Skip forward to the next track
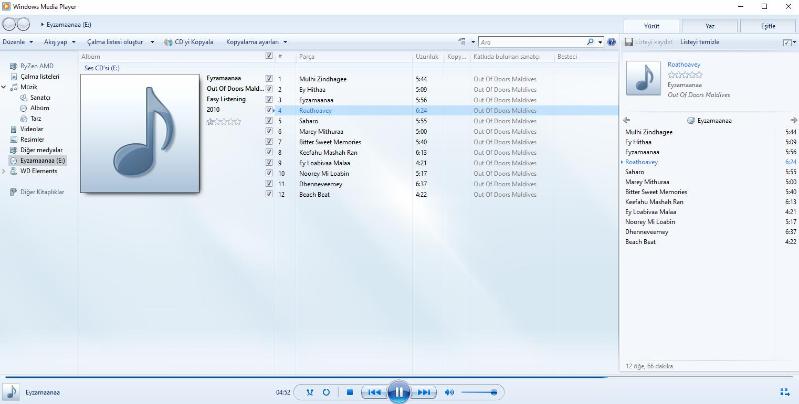 point(424,392)
